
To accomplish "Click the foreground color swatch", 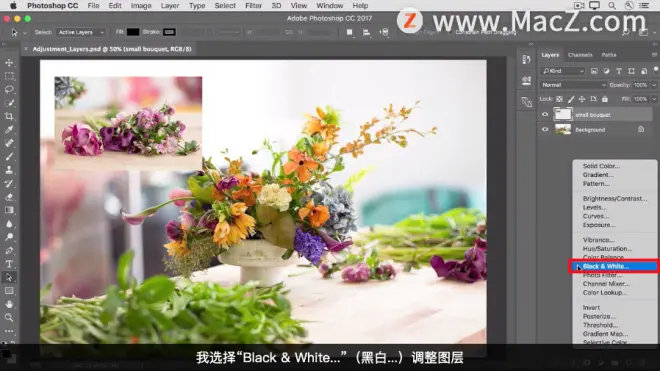I will click(6, 353).
